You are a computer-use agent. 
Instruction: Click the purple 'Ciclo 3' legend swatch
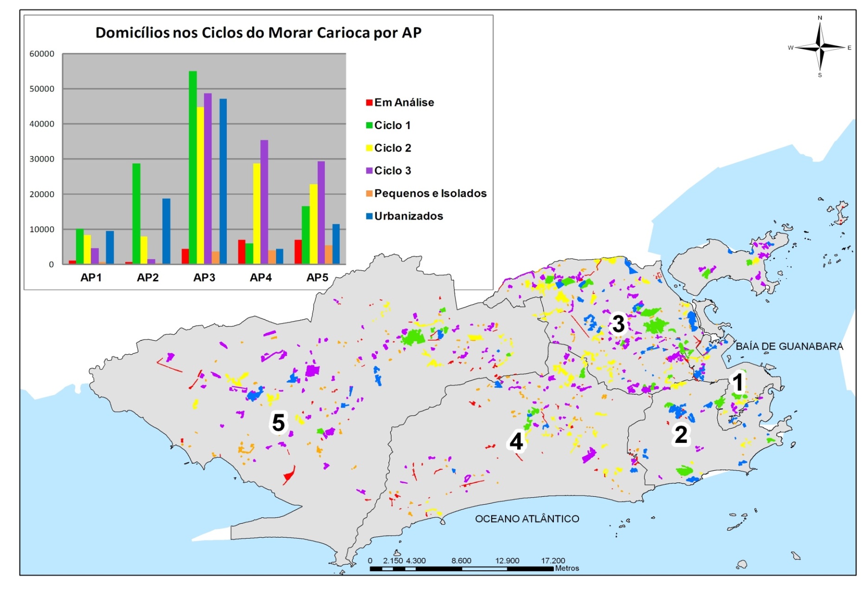(x=369, y=171)
